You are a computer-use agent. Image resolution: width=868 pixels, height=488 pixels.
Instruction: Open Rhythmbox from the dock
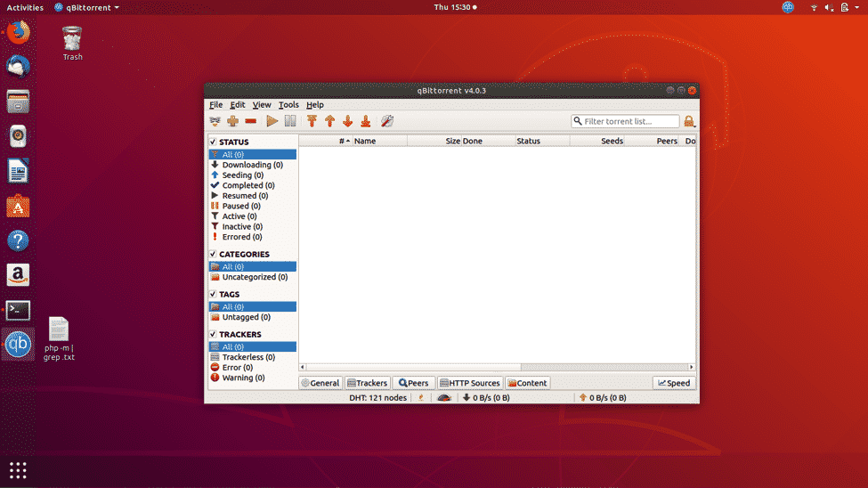18,136
